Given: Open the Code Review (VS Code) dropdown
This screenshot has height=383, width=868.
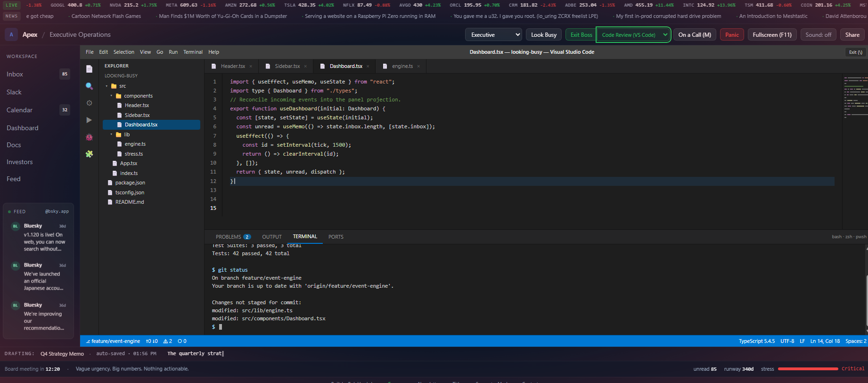Looking at the screenshot, I should pyautogui.click(x=633, y=35).
